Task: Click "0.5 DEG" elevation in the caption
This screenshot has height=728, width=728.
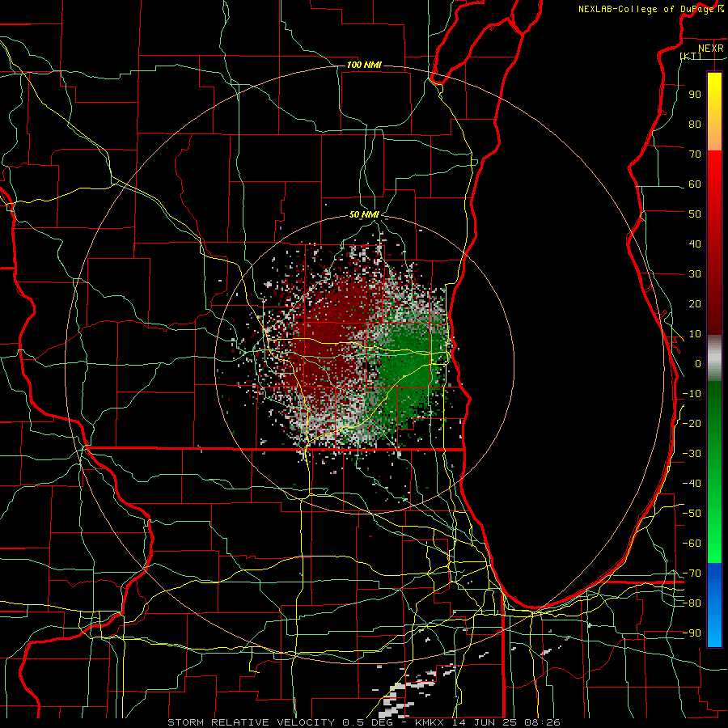Action: [368, 722]
